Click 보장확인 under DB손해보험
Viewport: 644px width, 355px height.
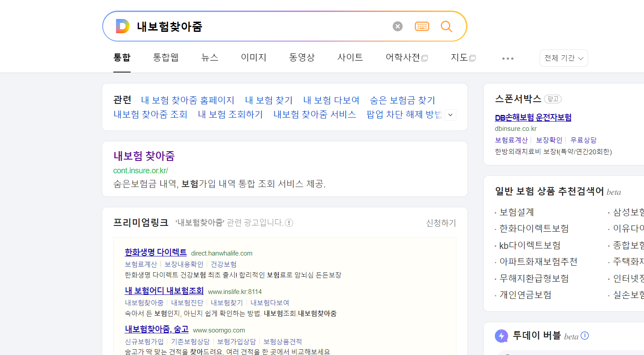(x=549, y=140)
